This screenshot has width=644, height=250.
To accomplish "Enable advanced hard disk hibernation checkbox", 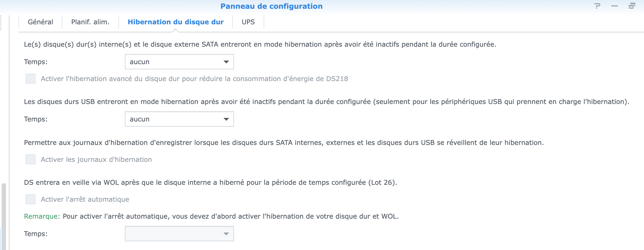I will point(31,79).
